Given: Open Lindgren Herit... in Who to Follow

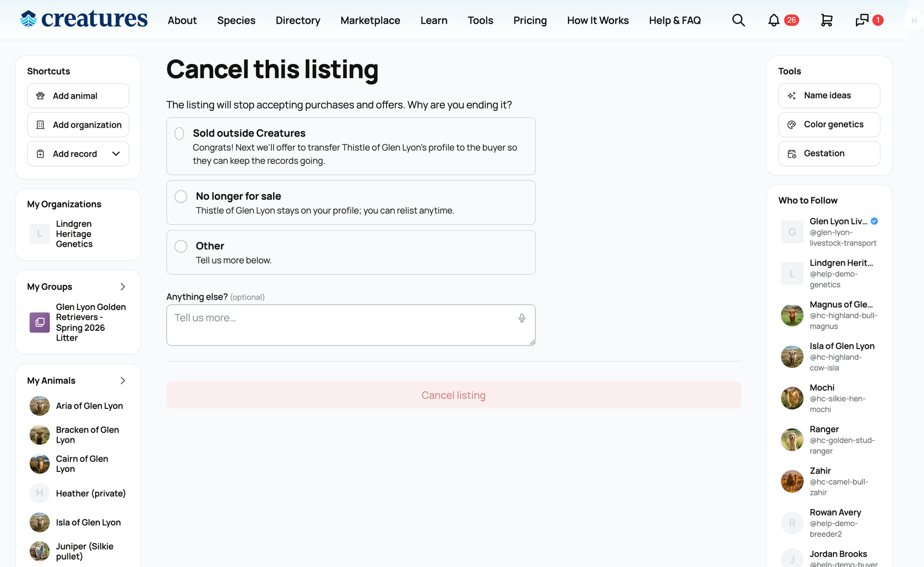Looking at the screenshot, I should pos(841,263).
